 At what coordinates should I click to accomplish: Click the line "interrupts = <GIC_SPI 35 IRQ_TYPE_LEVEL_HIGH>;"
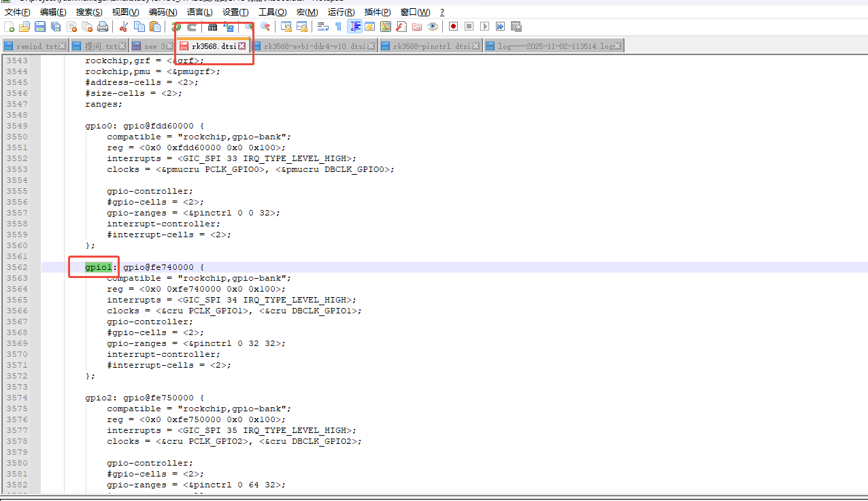click(231, 430)
